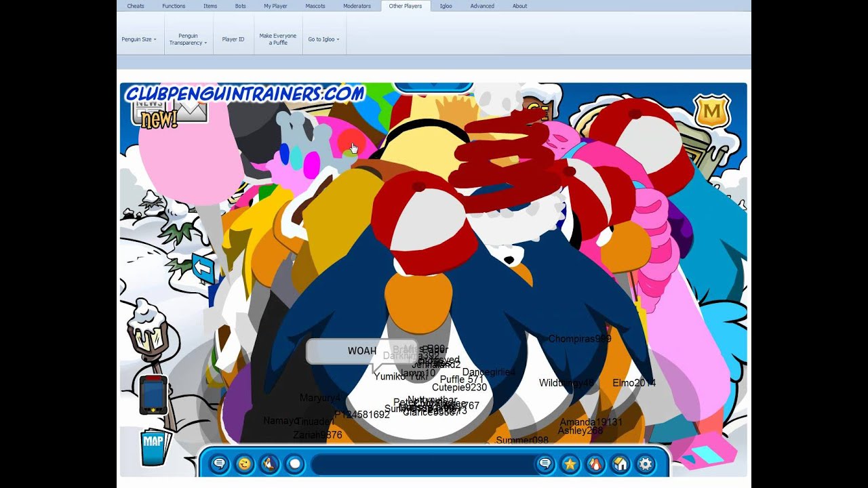Open the About tab
Viewport: 868px width, 488px height.
click(519, 6)
